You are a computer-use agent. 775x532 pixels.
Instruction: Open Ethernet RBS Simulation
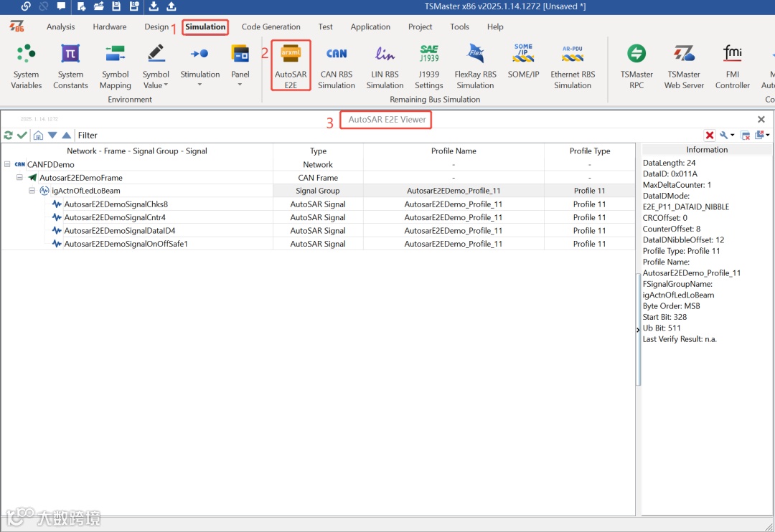point(573,66)
